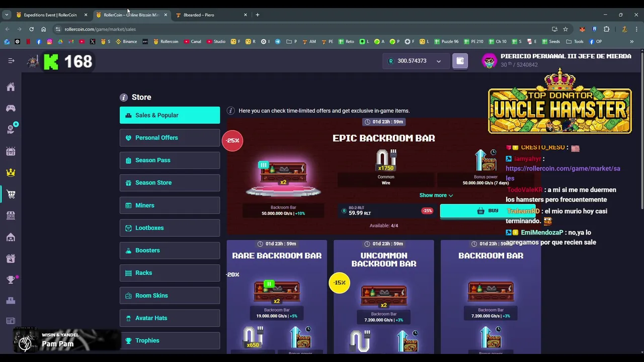Close the Expeditions Event browser tab
Screen dimensions: 644x362
86,15
